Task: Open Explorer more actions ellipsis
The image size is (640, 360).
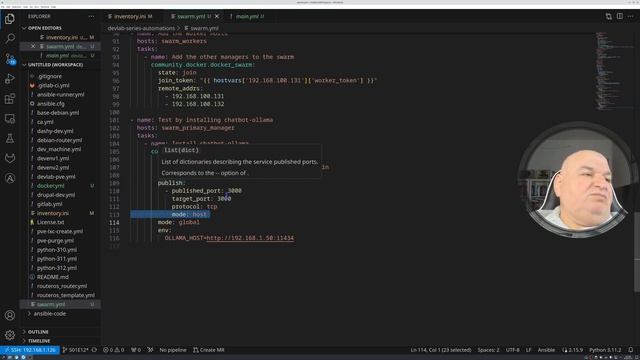Action: pyautogui.click(x=91, y=16)
